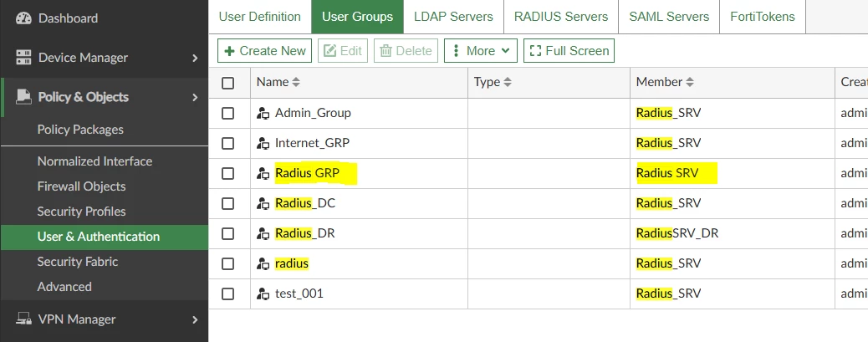
Task: Open the RADIUS Servers tab
Action: click(561, 17)
